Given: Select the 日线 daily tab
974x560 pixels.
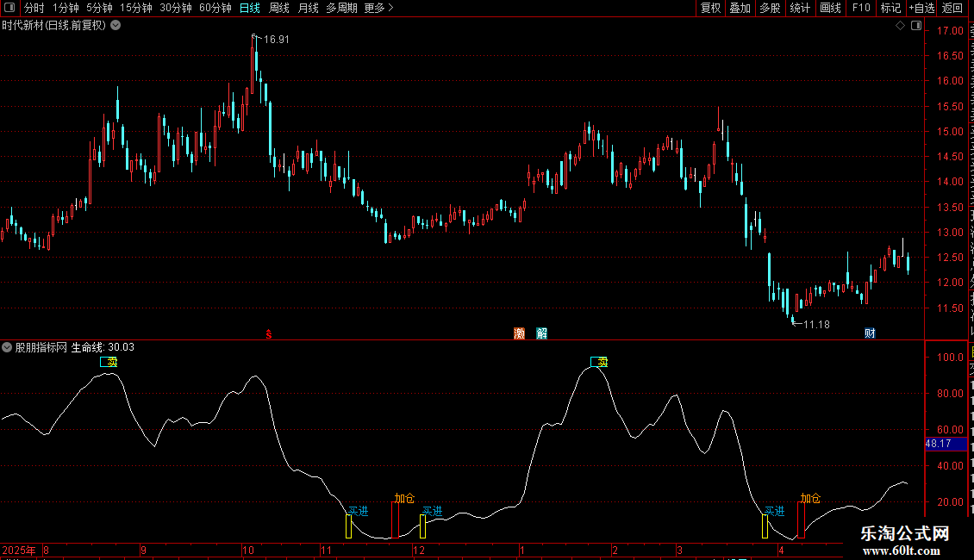Looking at the screenshot, I should click(x=250, y=8).
